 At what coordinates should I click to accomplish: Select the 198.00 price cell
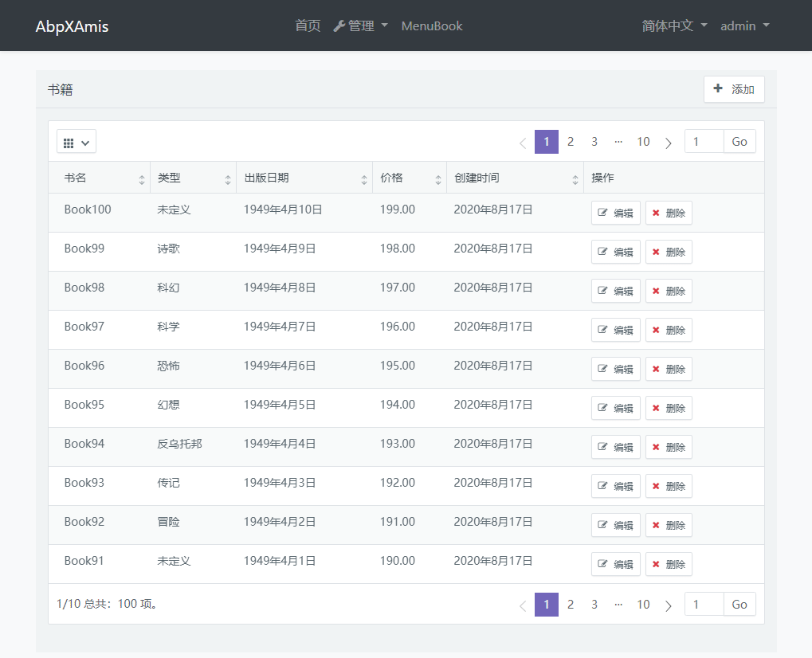coord(397,249)
